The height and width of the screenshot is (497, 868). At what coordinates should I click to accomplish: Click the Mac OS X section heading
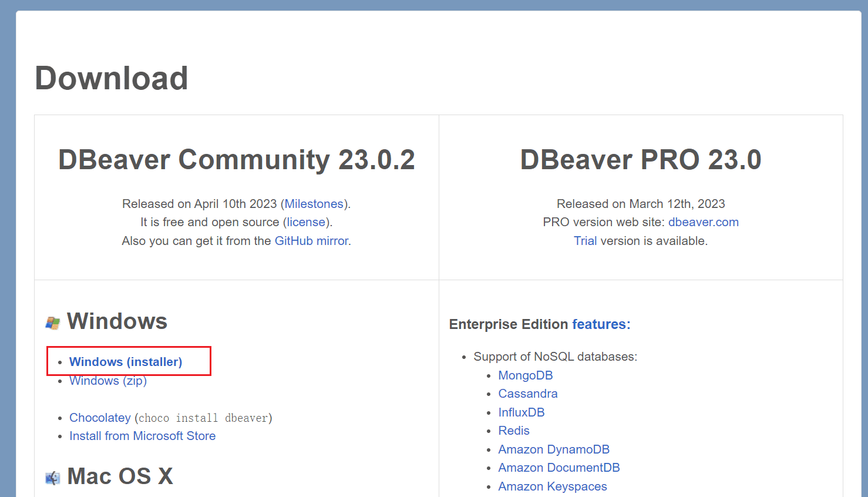pyautogui.click(x=120, y=476)
